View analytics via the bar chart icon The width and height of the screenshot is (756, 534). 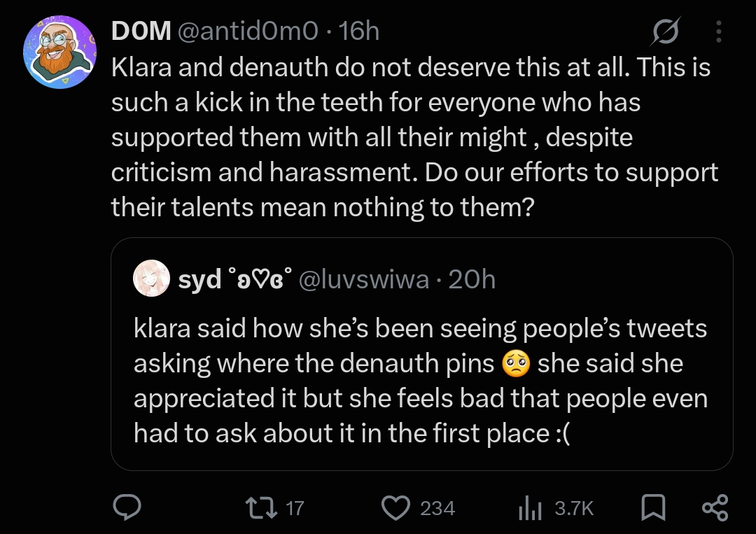pyautogui.click(x=530, y=508)
